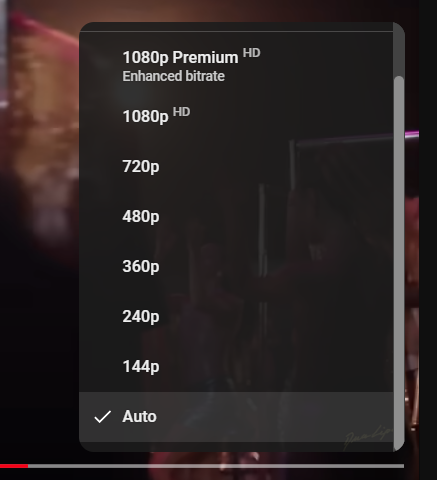Click the red played portion of the progress bar
The height and width of the screenshot is (480, 437).
tap(14, 466)
